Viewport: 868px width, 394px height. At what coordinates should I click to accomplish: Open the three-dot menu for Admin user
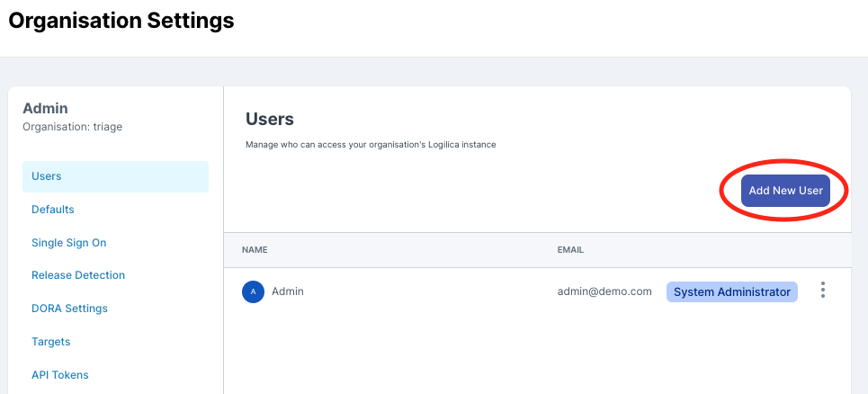click(823, 291)
